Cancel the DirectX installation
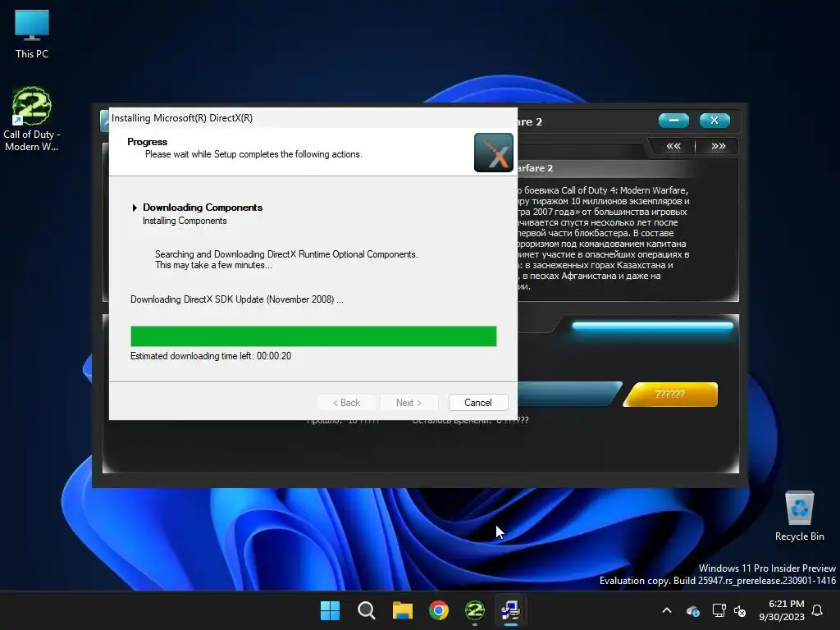 click(x=478, y=402)
